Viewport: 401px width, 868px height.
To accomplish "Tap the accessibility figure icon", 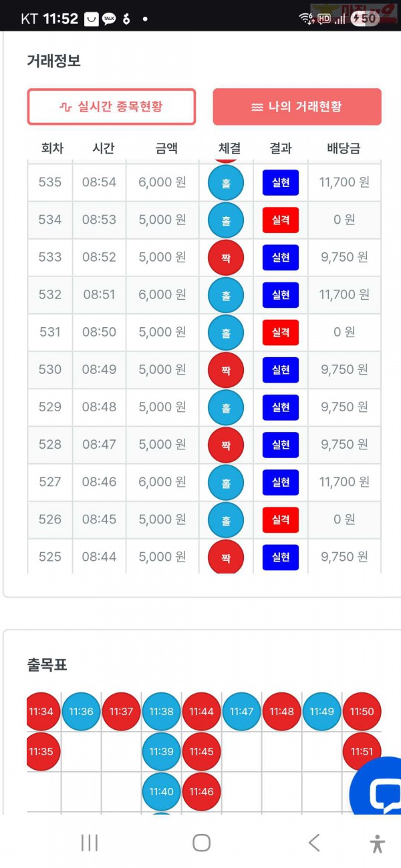I will point(378,843).
